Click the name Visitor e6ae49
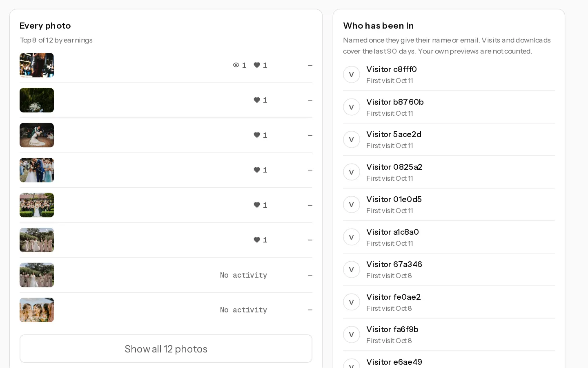Screen dimensions: 588x368 [x=394, y=362]
